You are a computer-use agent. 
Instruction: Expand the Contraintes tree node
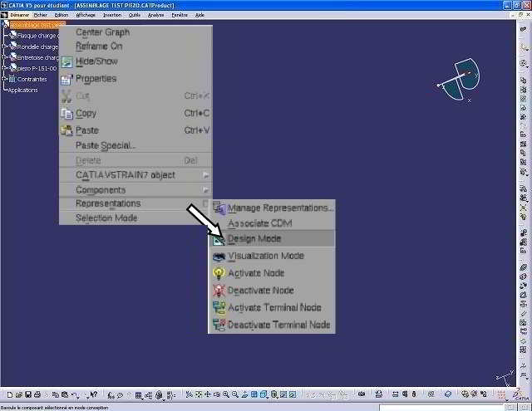click(x=4, y=80)
